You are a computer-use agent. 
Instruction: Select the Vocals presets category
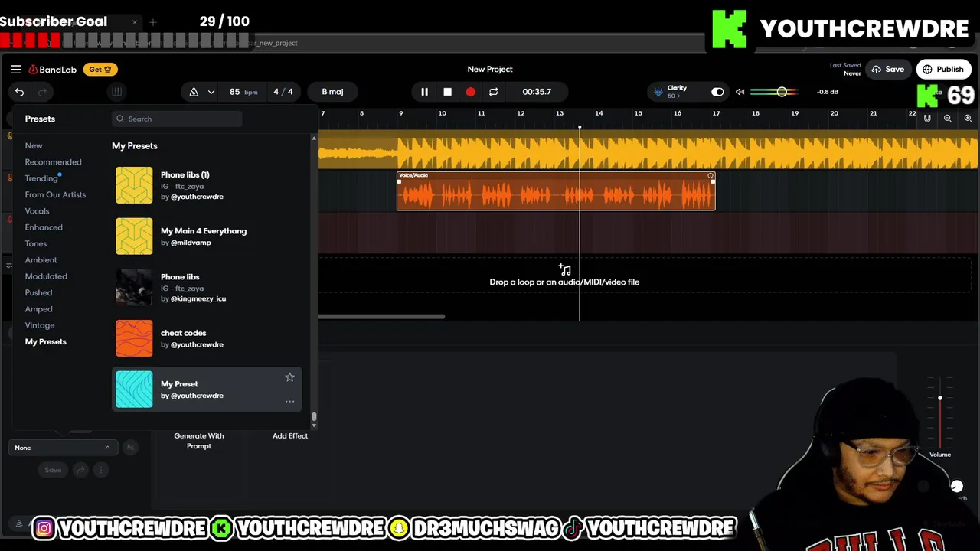coord(37,211)
